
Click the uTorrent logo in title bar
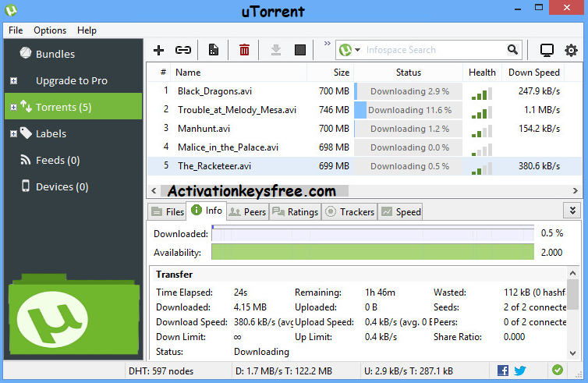coord(11,10)
